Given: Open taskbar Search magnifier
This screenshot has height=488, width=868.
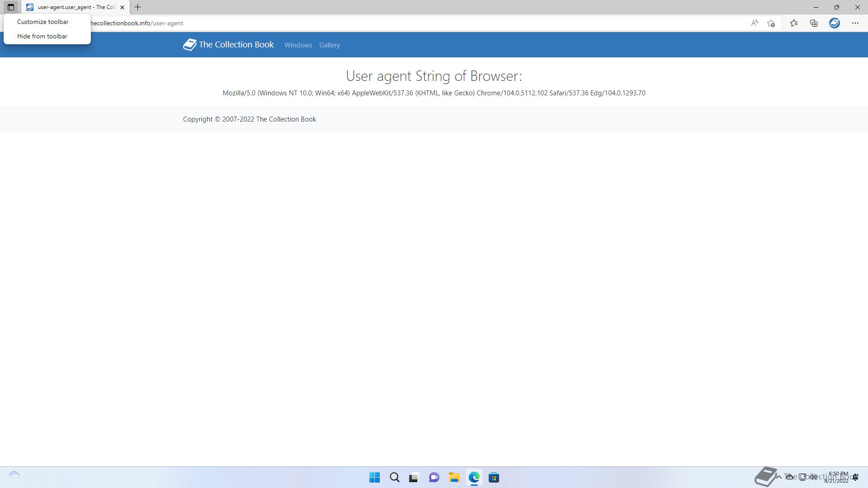Looking at the screenshot, I should coord(394,478).
